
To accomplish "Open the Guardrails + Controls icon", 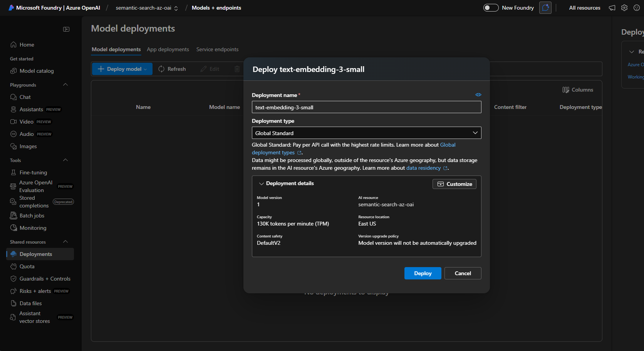I will [x=13, y=279].
